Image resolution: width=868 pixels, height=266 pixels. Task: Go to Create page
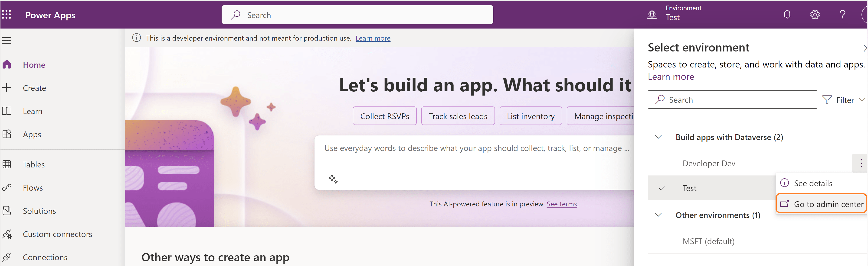pos(34,88)
